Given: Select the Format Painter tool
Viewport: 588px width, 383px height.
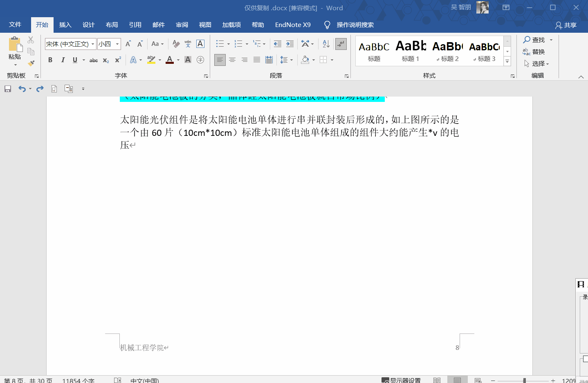Looking at the screenshot, I should [31, 63].
